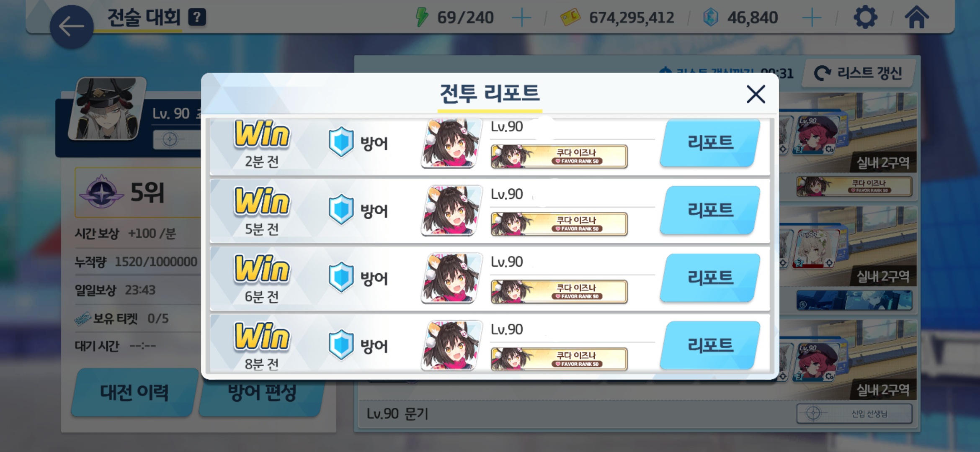
Task: Click the defense shield icon in second row
Action: tap(341, 209)
